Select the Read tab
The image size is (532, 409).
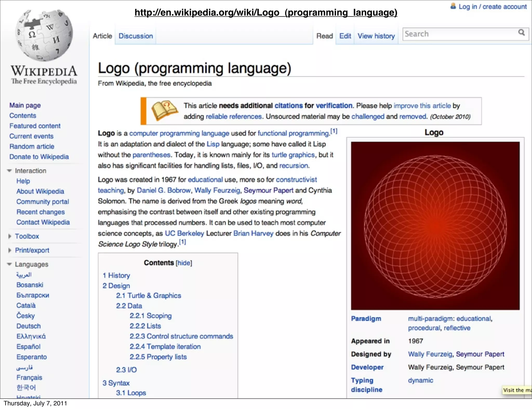click(x=324, y=36)
